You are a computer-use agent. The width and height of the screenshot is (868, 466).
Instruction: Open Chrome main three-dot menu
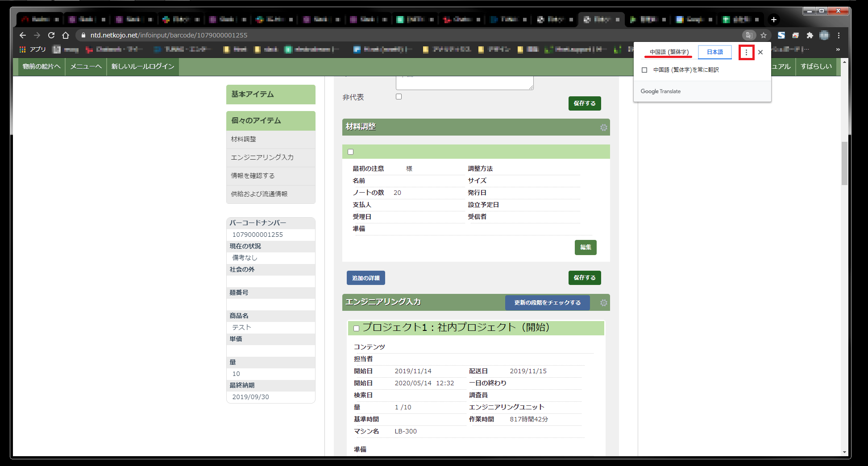tap(839, 35)
